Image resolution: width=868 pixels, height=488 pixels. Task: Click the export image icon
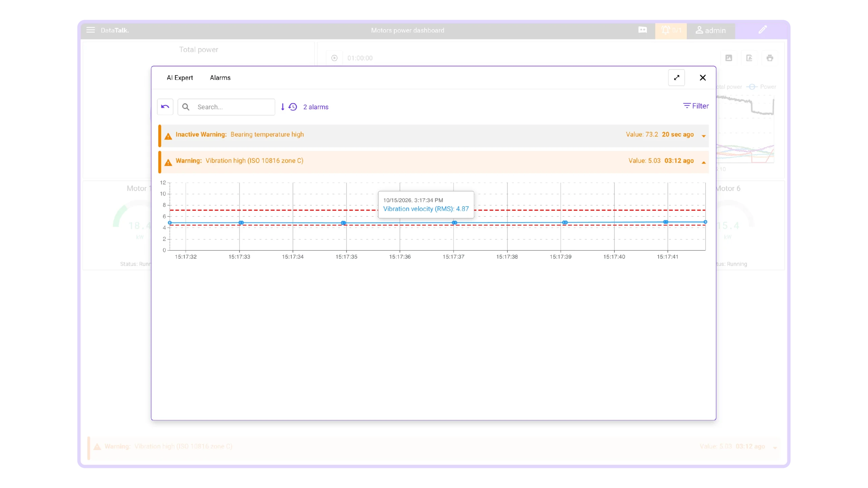click(729, 58)
